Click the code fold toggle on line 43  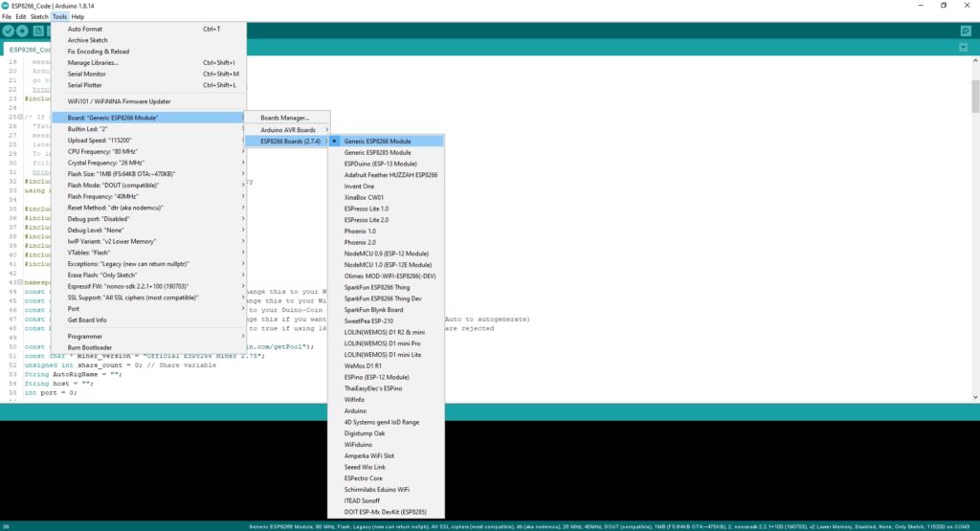tap(20, 282)
